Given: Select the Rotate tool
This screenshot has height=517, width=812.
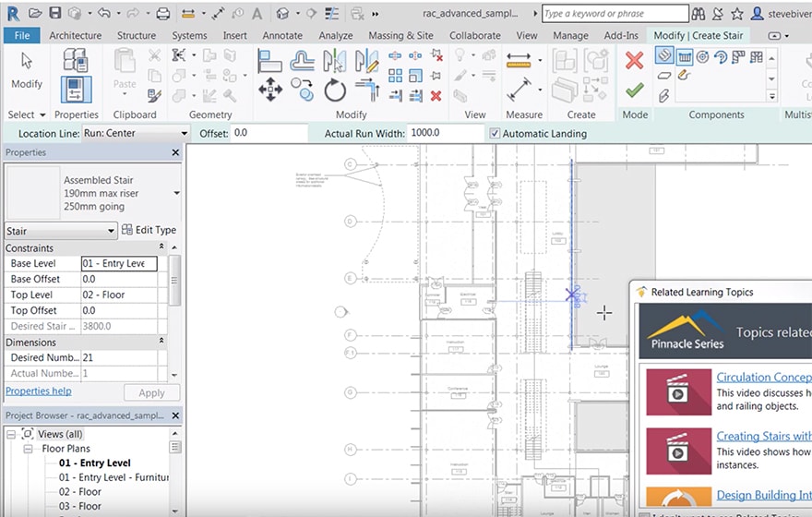Looking at the screenshot, I should (x=335, y=90).
